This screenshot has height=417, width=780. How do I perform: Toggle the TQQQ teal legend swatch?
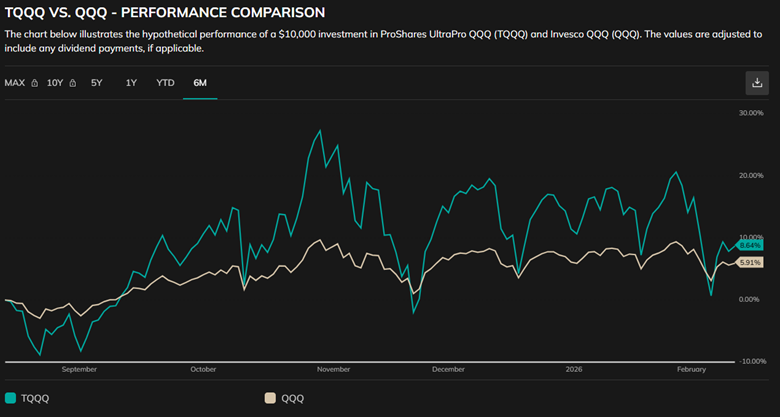(x=11, y=397)
